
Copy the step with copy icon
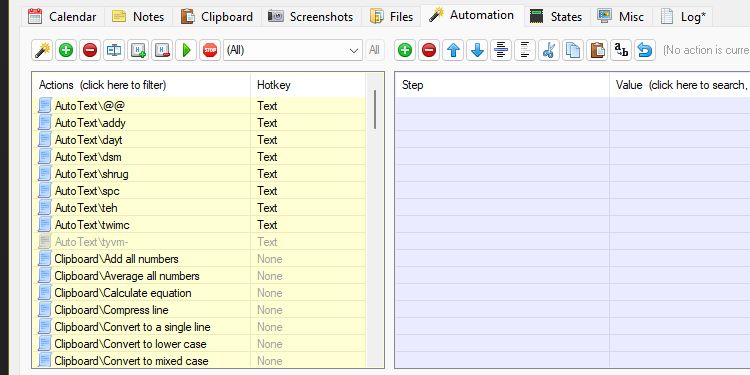pyautogui.click(x=573, y=50)
